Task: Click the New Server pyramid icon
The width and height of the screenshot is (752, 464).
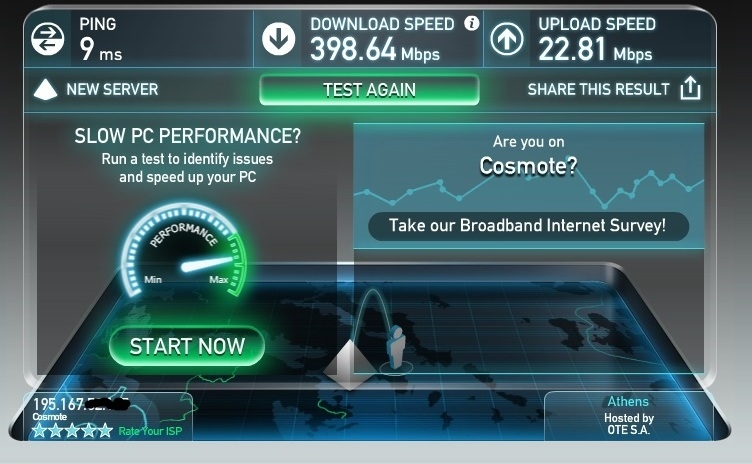Action: point(46,89)
